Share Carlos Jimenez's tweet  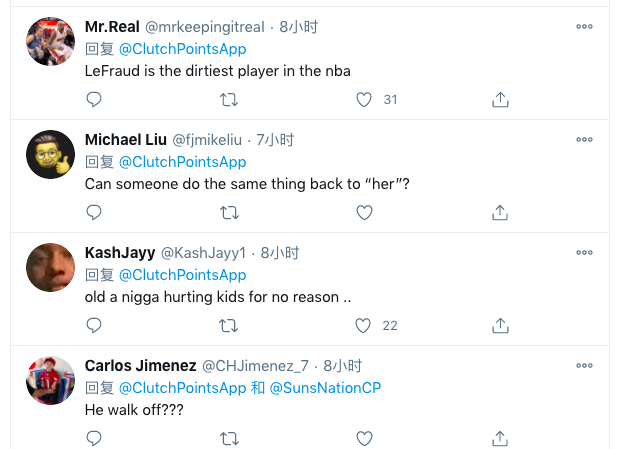(x=501, y=438)
